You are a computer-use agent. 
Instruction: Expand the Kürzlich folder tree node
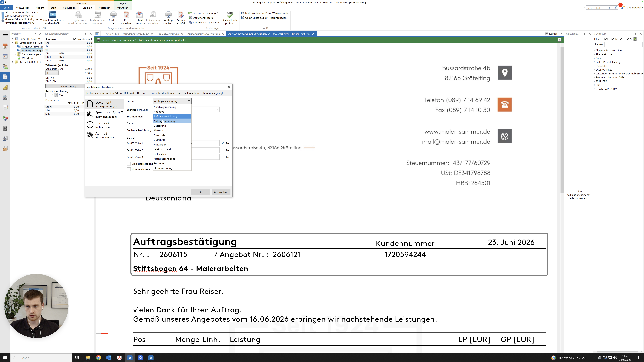click(13, 62)
